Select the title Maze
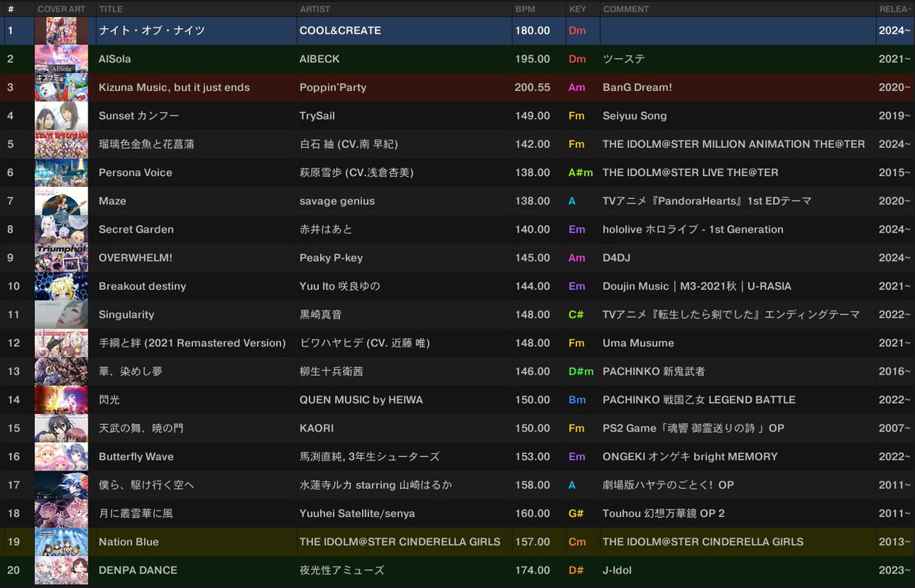 coord(112,201)
